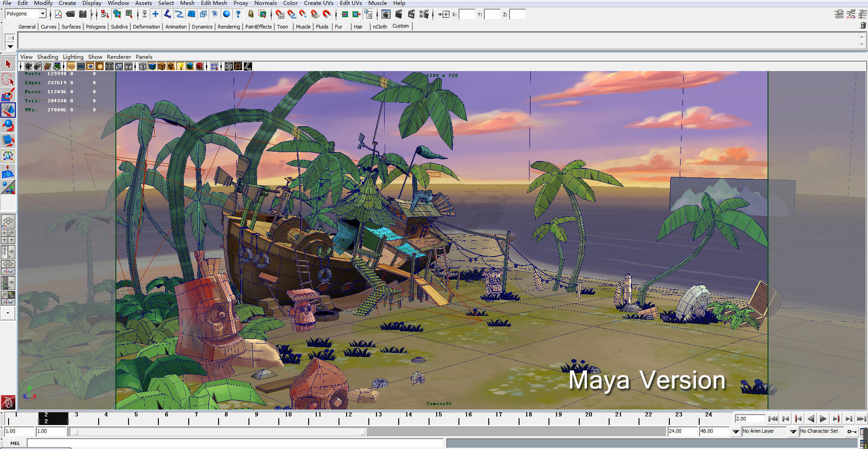Open the Create UVs menu

319,3
